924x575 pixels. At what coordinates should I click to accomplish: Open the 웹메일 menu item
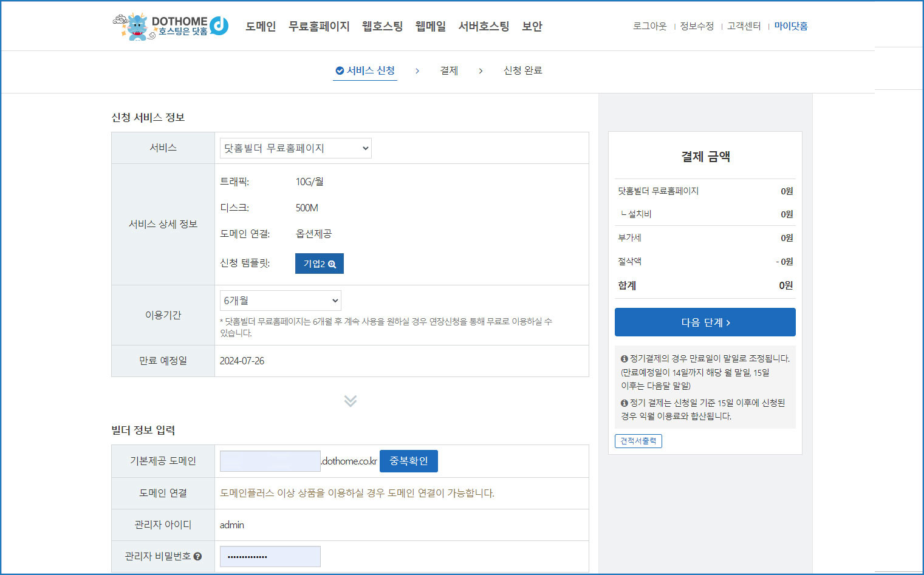click(430, 26)
